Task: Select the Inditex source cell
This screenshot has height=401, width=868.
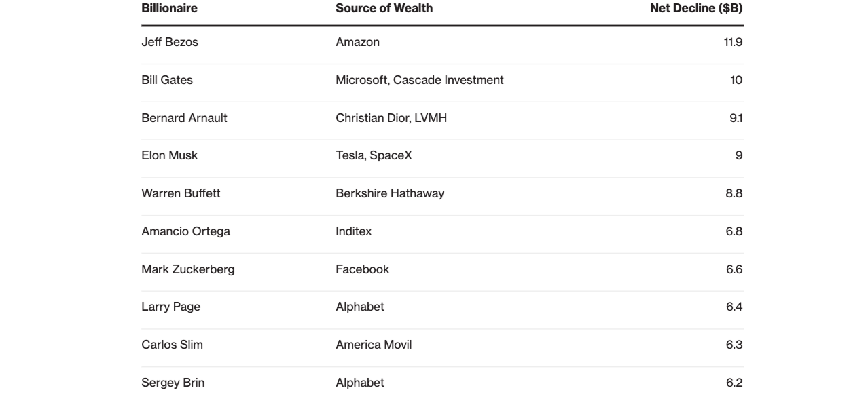Action: [x=354, y=231]
